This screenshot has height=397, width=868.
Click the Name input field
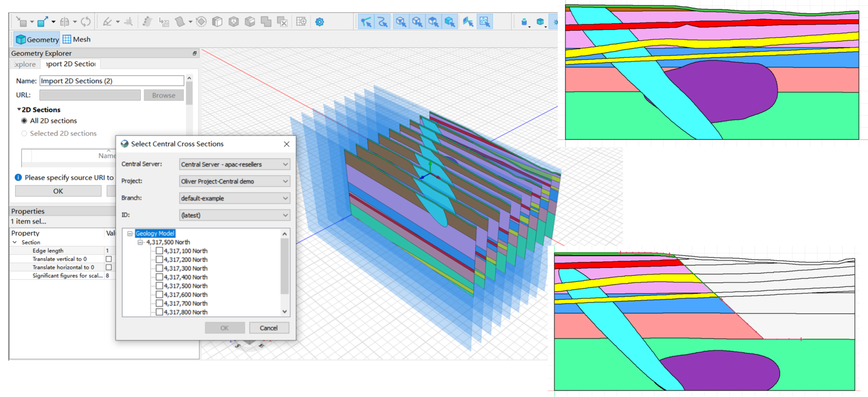click(112, 81)
